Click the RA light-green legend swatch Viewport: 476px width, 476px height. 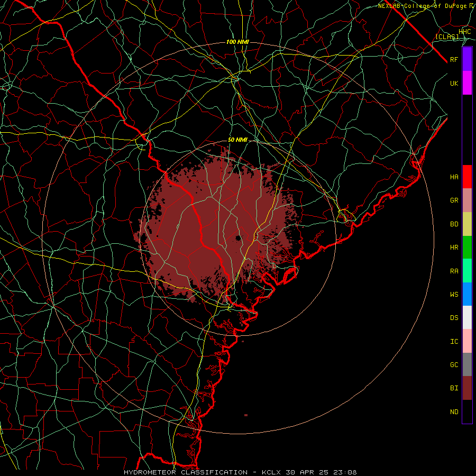pyautogui.click(x=467, y=271)
